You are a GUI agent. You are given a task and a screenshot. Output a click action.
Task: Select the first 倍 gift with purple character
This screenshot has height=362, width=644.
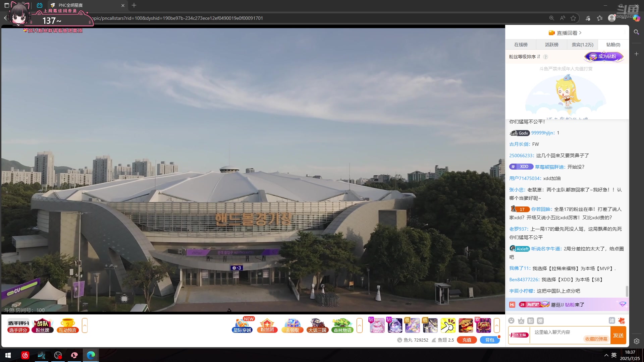coord(413,325)
